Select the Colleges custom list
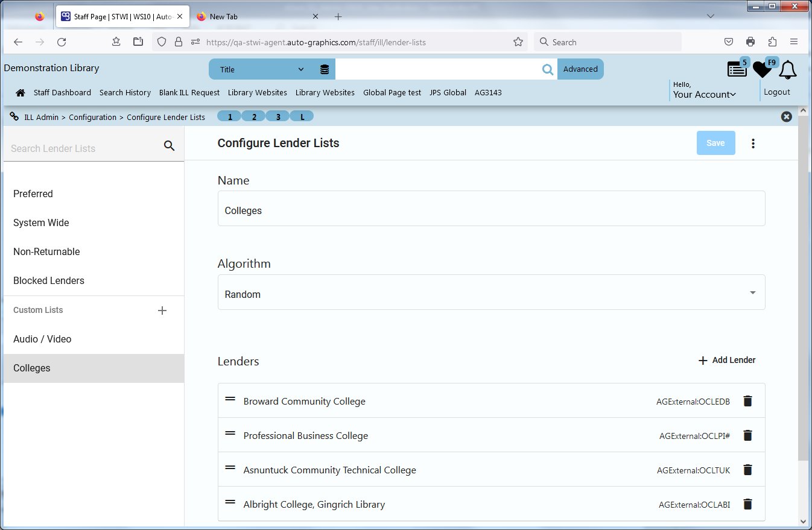 tap(94, 368)
